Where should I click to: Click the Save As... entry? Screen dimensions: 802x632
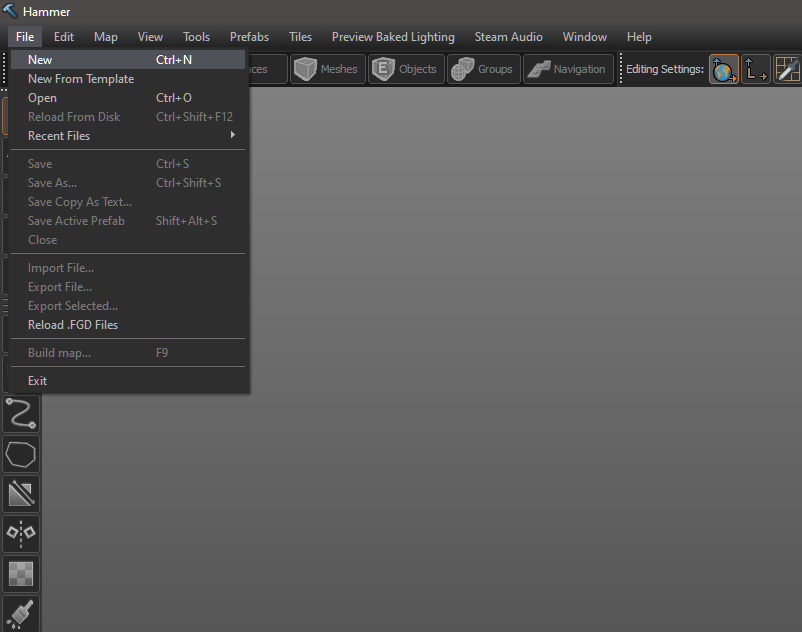tap(128, 183)
